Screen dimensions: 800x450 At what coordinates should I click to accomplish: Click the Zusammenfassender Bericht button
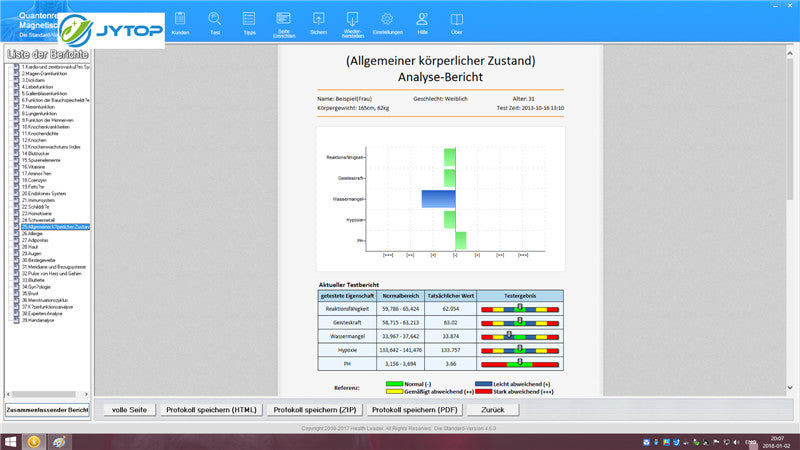47,410
